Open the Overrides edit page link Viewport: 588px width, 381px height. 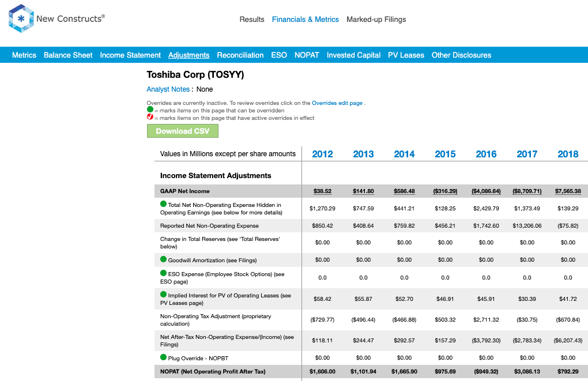[337, 103]
